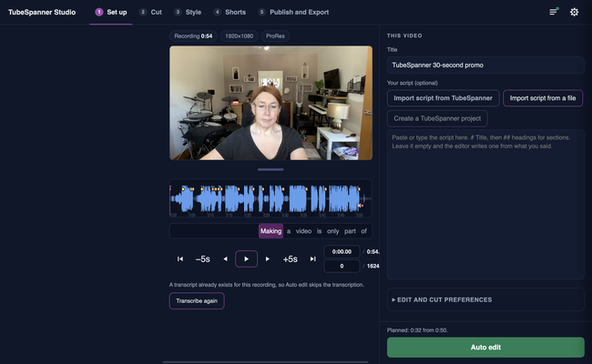Edit the video Title field

(485, 65)
